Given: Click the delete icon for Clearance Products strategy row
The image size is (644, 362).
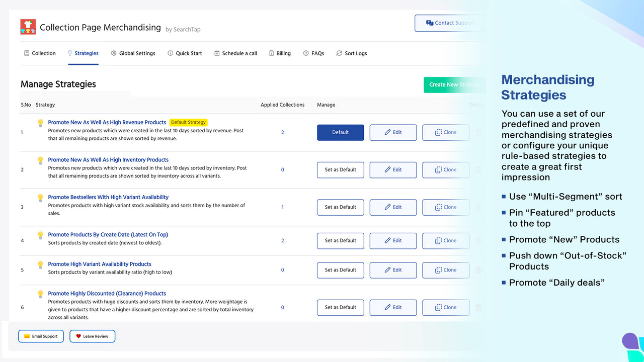Looking at the screenshot, I should 478,307.
